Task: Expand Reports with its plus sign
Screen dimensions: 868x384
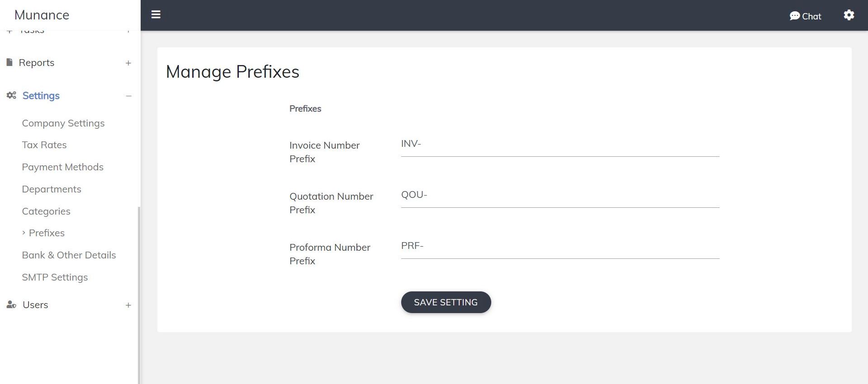Action: click(128, 63)
